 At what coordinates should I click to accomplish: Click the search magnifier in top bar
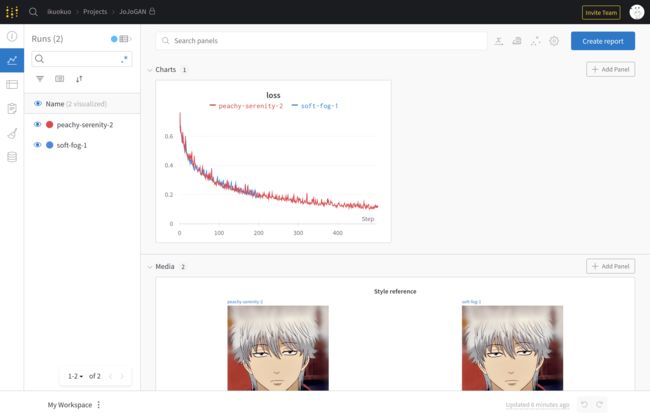click(x=34, y=12)
